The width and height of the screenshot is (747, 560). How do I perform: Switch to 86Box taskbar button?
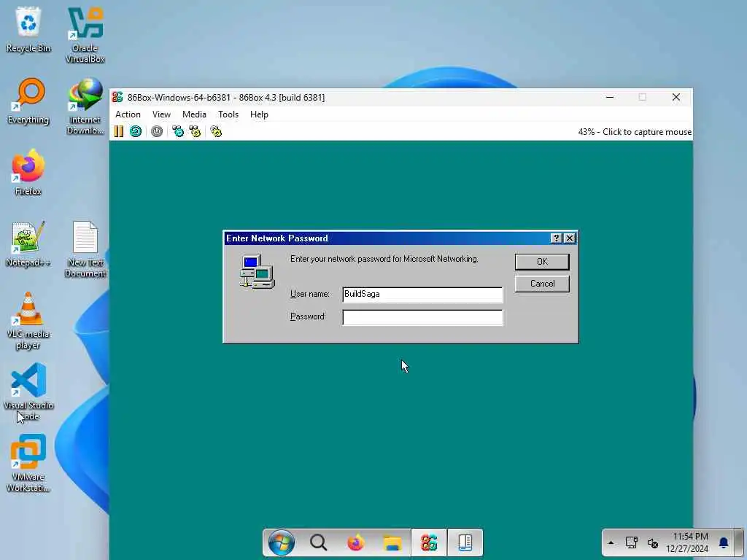429,542
